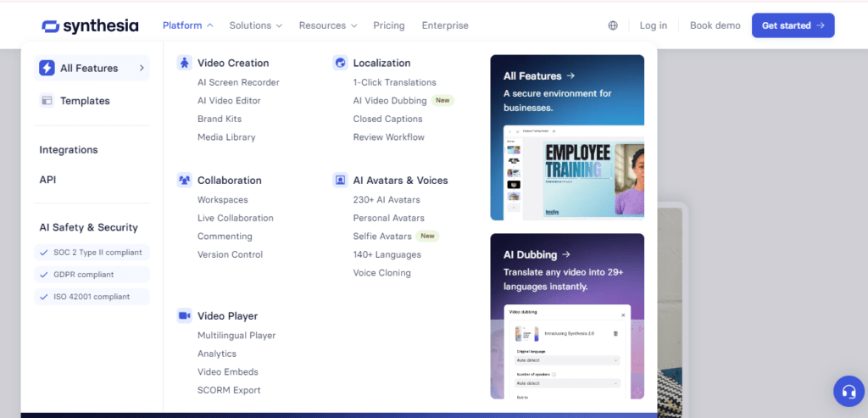The image size is (868, 418).
Task: Open Workspaces
Action: (x=223, y=200)
